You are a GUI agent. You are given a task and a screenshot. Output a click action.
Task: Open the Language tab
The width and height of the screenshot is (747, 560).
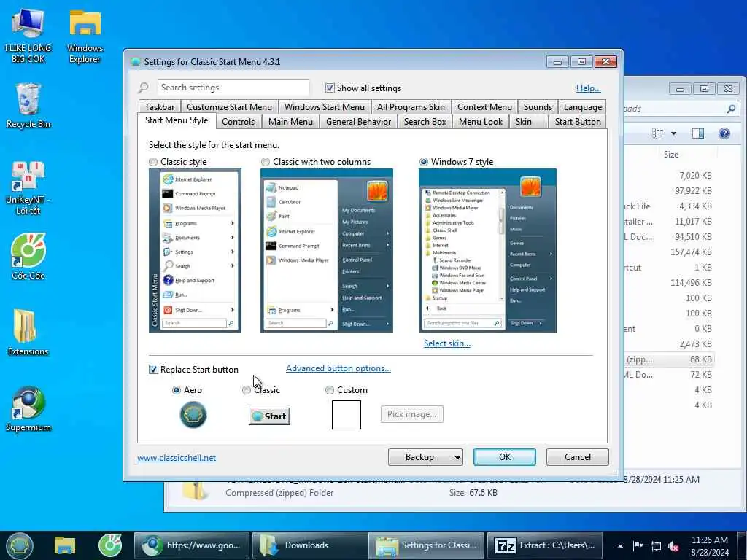point(583,107)
